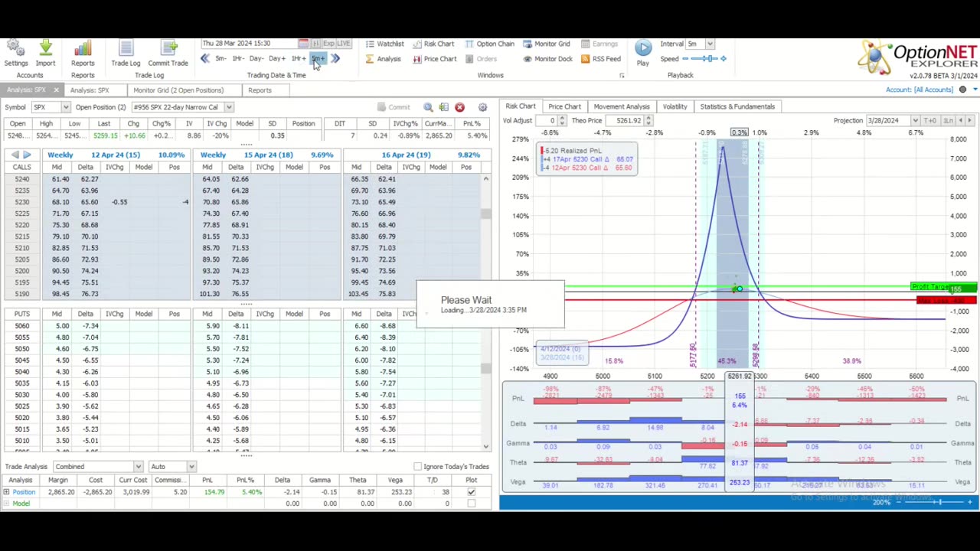Image resolution: width=980 pixels, height=551 pixels.
Task: Toggle bars-view button beside calendar icon
Action: pyautogui.click(x=315, y=44)
